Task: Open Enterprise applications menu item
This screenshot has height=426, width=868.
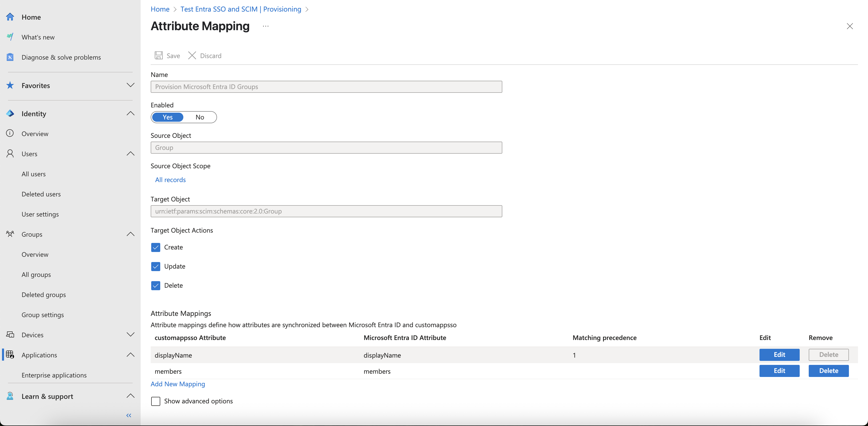Action: [x=54, y=375]
